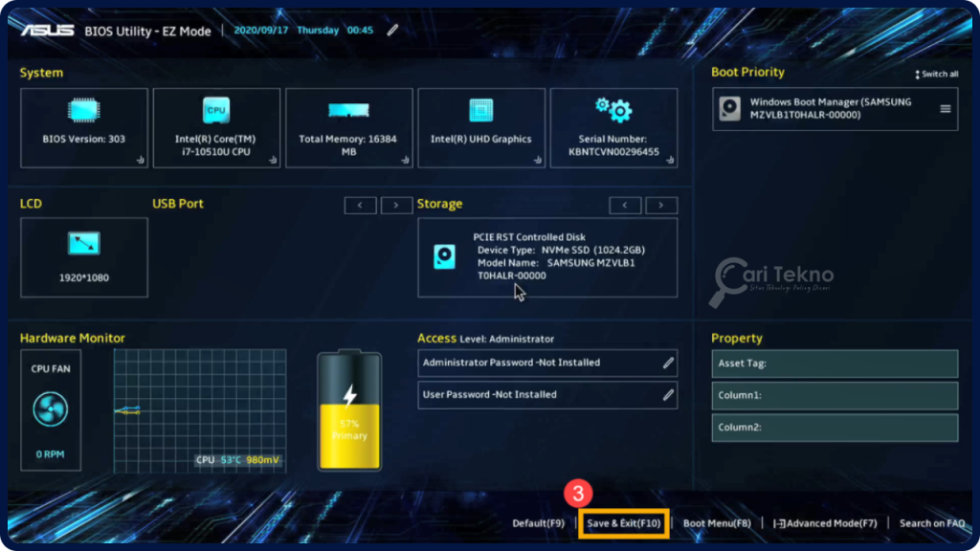Open Search on FAQ
Screen dimensions: 980x551
[932, 523]
